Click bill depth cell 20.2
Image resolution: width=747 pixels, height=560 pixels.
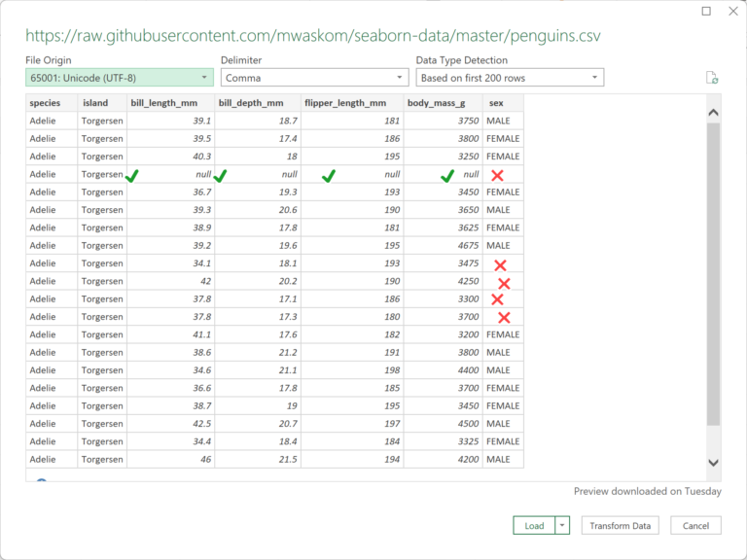pyautogui.click(x=258, y=281)
